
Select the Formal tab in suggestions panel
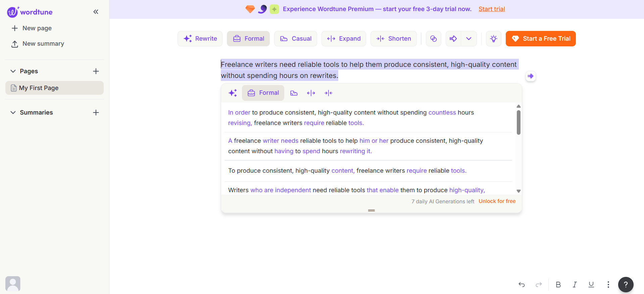point(263,93)
